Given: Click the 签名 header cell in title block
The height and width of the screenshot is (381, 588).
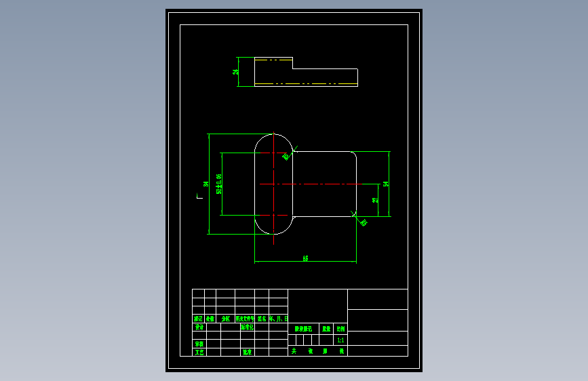Looking at the screenshot, I should (x=262, y=319).
